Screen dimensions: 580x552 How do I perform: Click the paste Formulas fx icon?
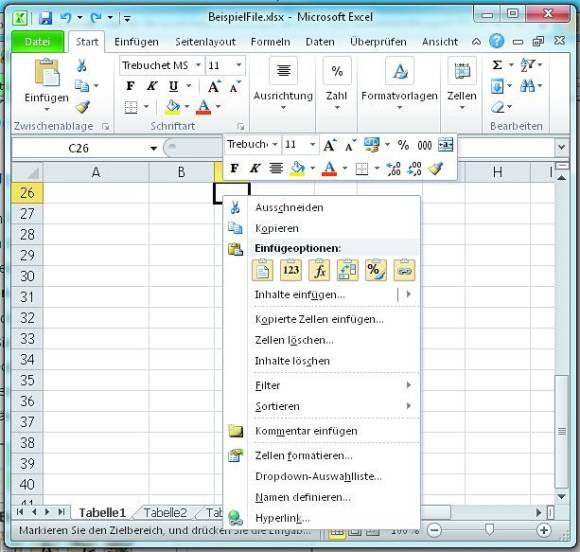point(319,270)
